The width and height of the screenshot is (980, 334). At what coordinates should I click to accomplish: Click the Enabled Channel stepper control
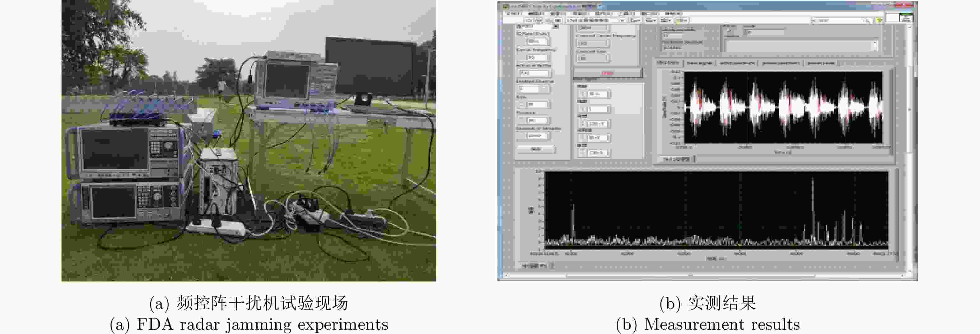coord(544,89)
